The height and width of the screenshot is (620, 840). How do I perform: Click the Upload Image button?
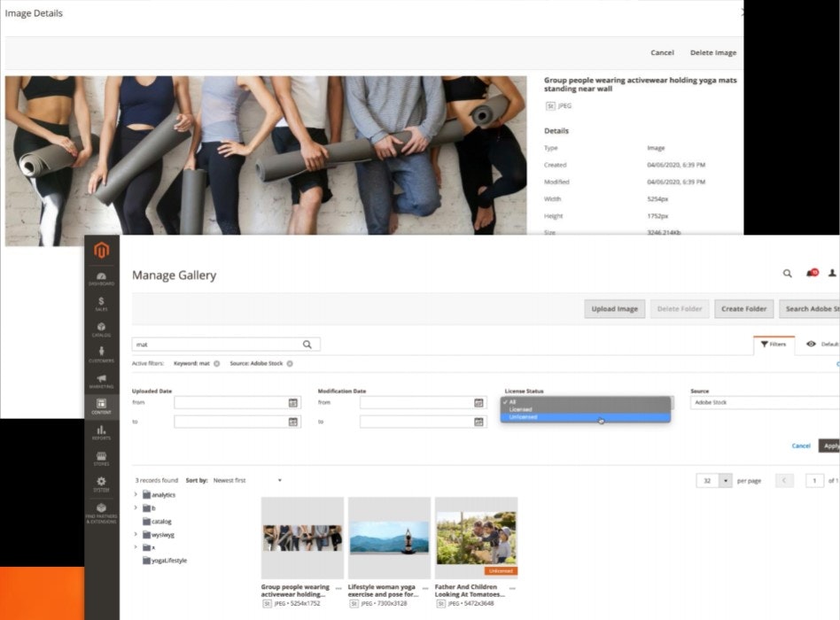coord(614,309)
